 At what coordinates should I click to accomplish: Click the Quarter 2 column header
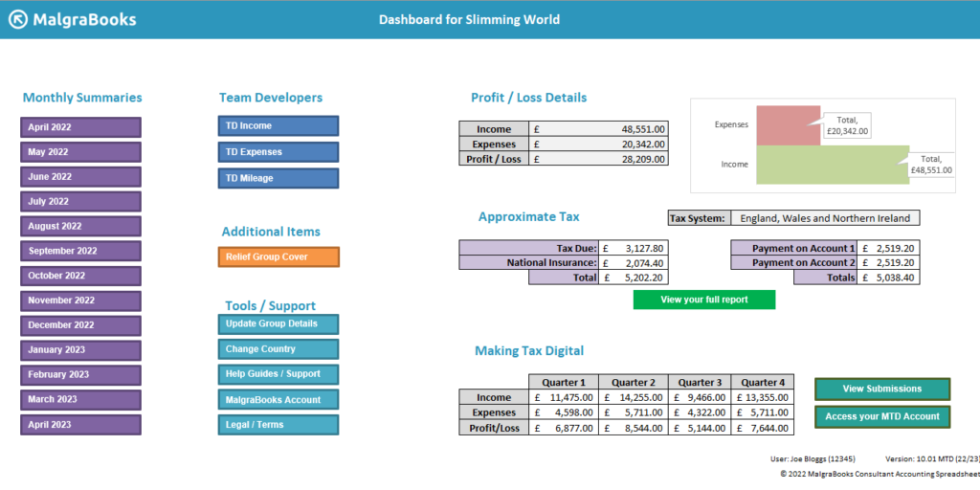634,382
